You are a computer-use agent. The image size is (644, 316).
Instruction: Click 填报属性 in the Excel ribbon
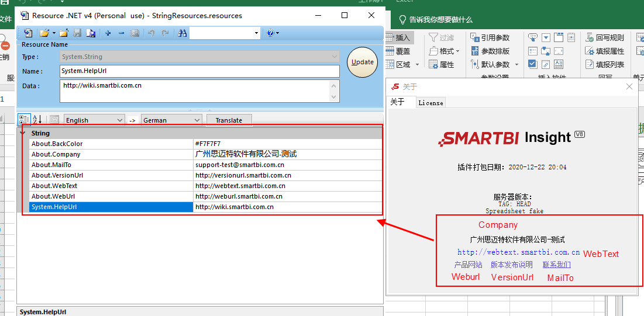click(605, 51)
